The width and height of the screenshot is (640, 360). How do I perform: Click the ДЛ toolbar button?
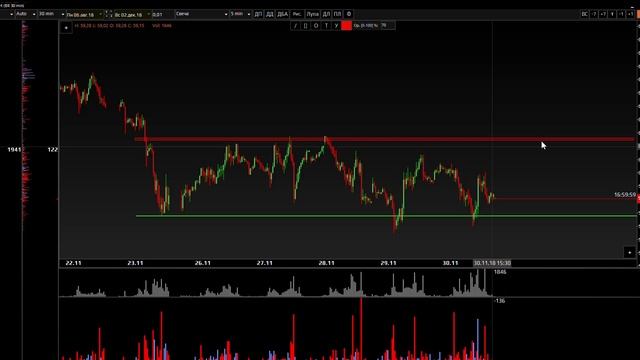(326, 14)
